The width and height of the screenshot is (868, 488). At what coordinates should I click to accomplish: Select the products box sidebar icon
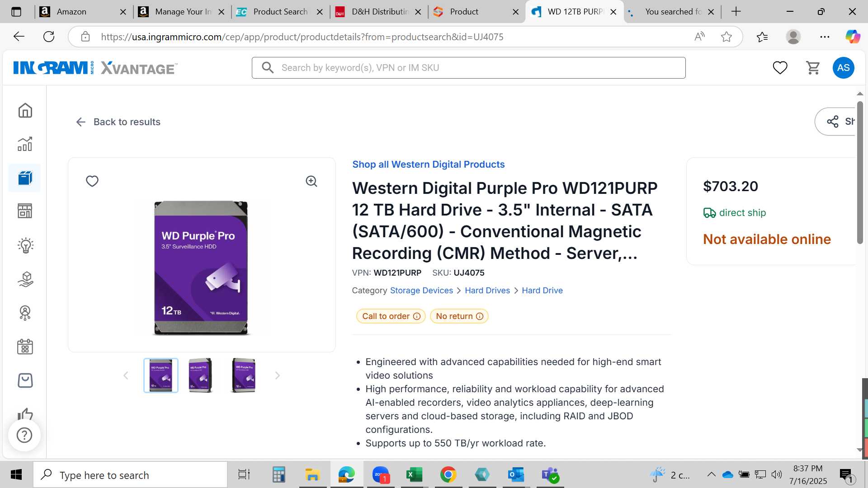point(25,178)
